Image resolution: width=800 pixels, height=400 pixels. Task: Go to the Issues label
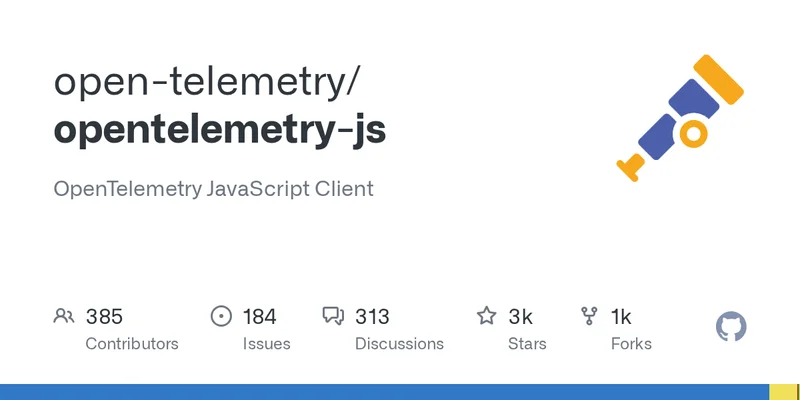tap(266, 343)
